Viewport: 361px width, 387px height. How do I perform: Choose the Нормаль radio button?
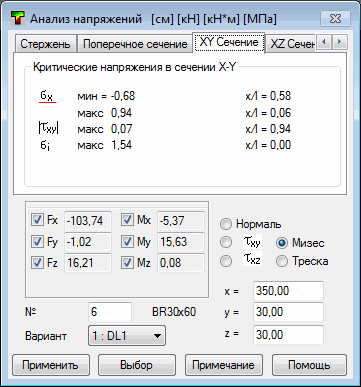click(x=226, y=224)
